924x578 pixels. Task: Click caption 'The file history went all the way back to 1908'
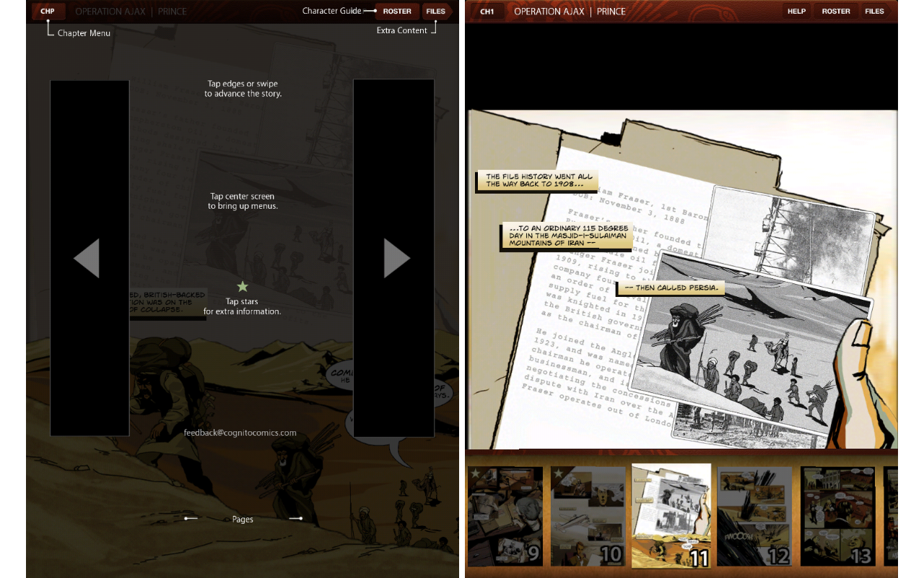[537, 180]
